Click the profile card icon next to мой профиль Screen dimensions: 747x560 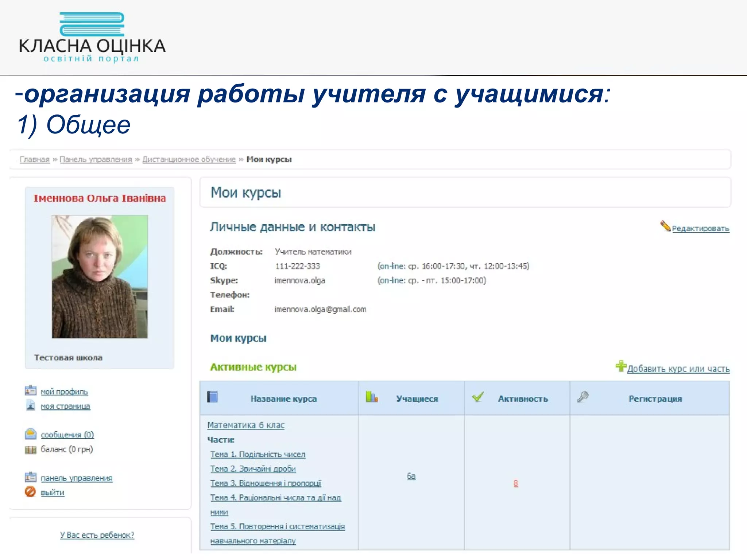click(31, 390)
